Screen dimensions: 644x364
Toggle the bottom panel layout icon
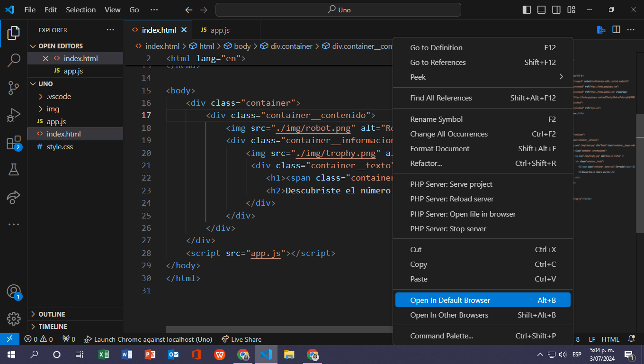[542, 9]
